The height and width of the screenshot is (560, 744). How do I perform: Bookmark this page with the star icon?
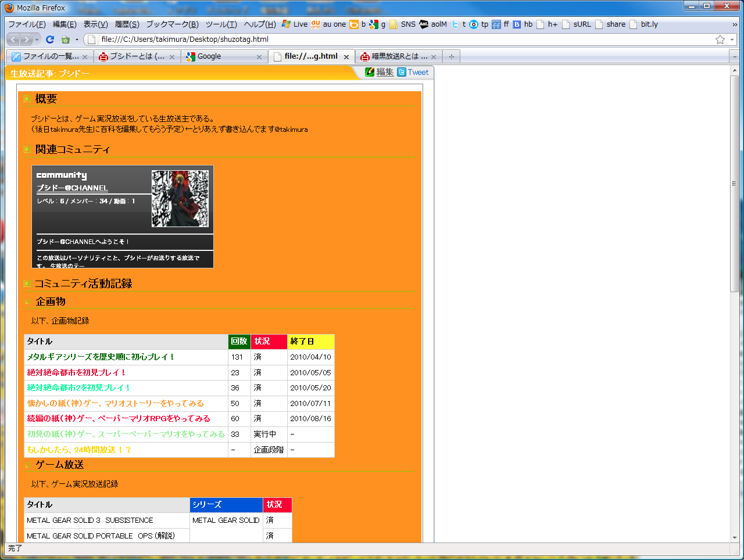click(x=720, y=40)
